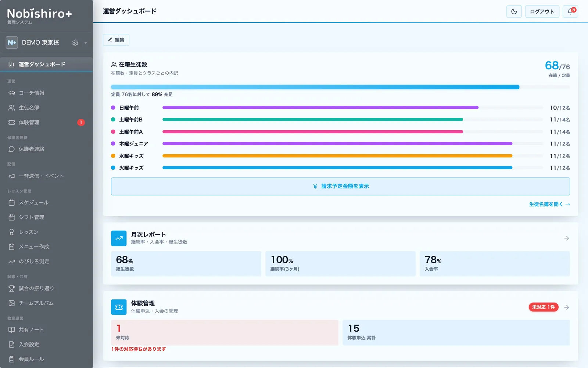Click the 土曜午前B teal color dot
588x368 pixels.
click(113, 120)
